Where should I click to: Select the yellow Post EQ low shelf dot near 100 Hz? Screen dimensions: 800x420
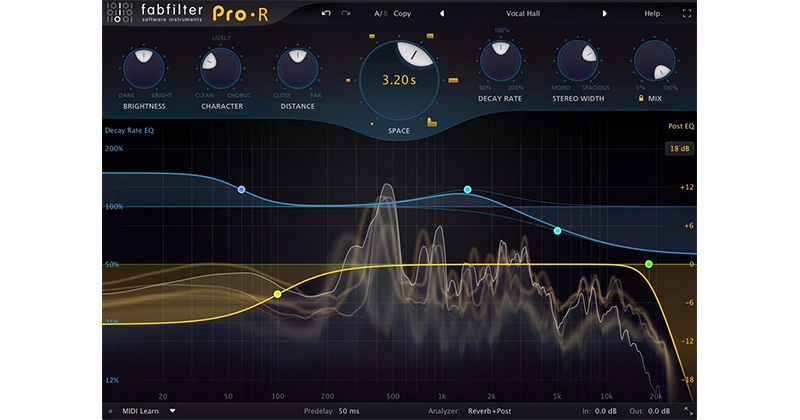[x=278, y=294]
